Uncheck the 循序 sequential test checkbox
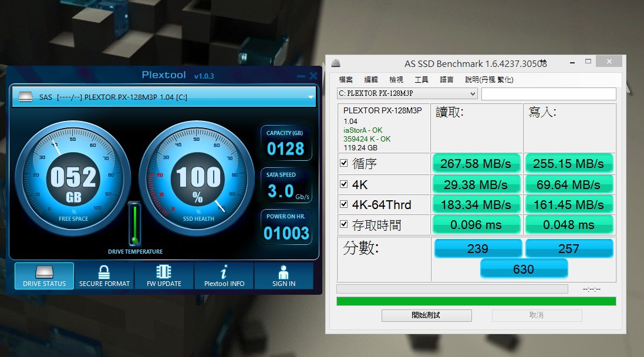This screenshot has height=357, width=644. click(x=344, y=163)
